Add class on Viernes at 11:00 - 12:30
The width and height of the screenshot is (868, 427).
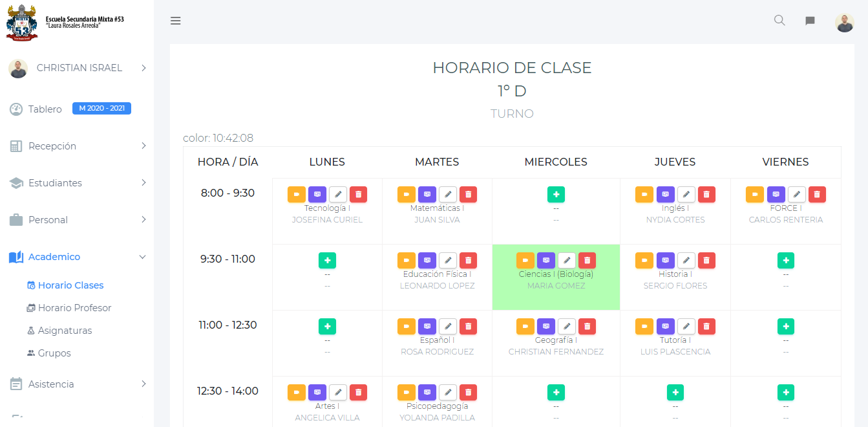[785, 326]
